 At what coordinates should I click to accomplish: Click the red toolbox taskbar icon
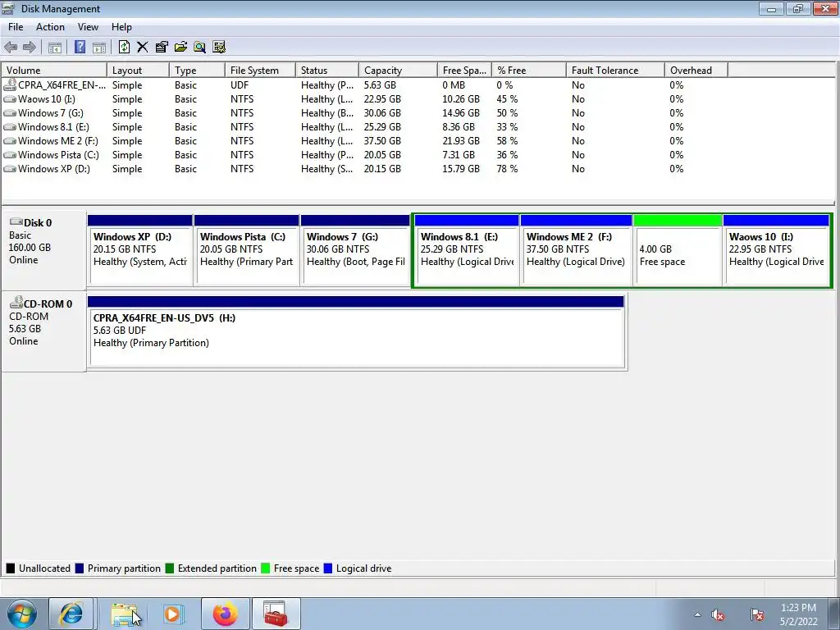pyautogui.click(x=276, y=614)
